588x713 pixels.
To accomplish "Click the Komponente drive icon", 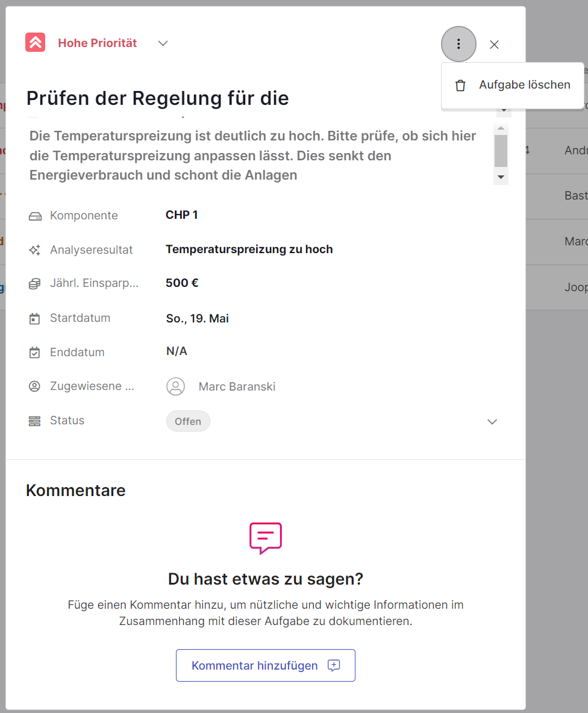I will pyautogui.click(x=35, y=216).
